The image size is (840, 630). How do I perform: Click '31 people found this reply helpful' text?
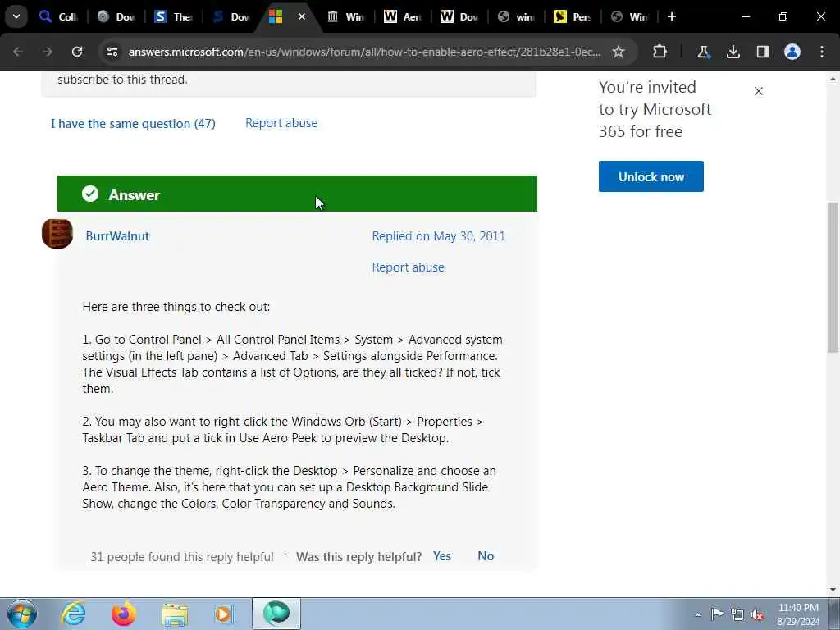[x=182, y=557]
